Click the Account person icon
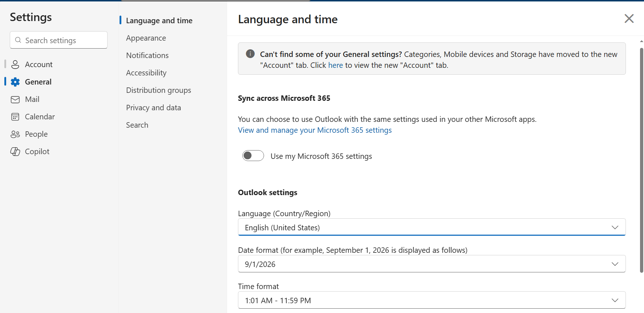This screenshot has height=313, width=644. pyautogui.click(x=15, y=65)
